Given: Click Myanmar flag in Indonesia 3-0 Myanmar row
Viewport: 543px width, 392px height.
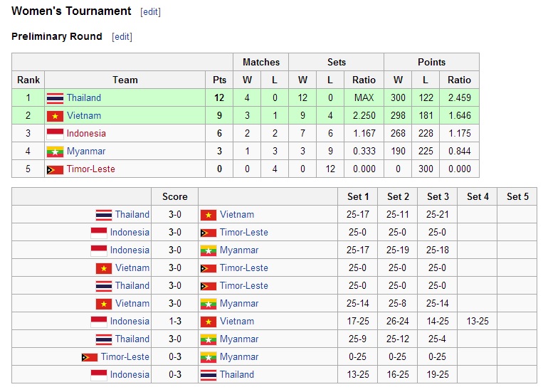Looking at the screenshot, I should pyautogui.click(x=209, y=250).
